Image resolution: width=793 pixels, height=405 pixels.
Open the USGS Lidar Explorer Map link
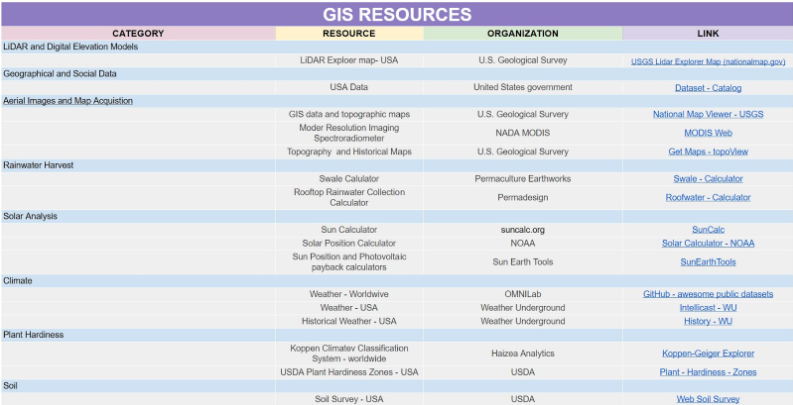pos(708,62)
